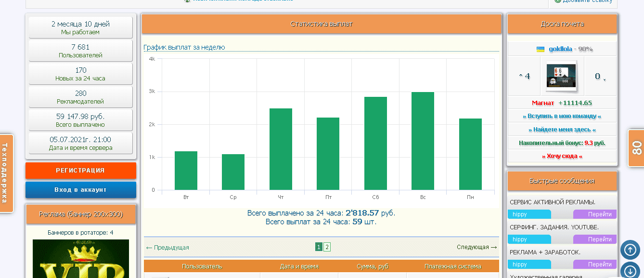Click the Вс bar in payout chart
The width and height of the screenshot is (644, 278).
pyautogui.click(x=423, y=141)
